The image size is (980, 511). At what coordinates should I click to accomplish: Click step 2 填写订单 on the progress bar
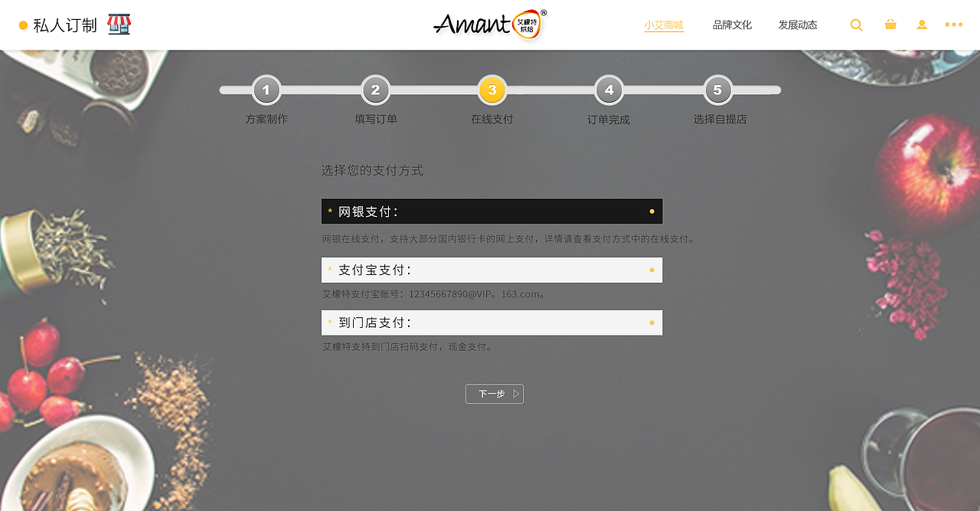pyautogui.click(x=375, y=90)
